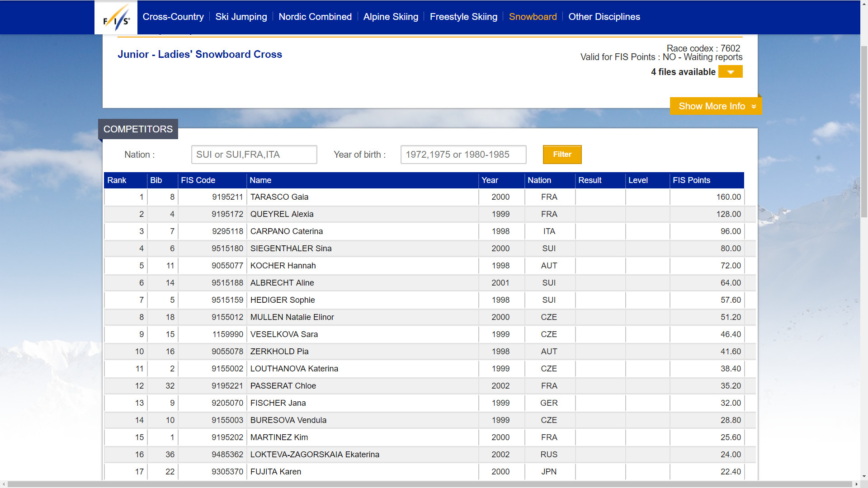Viewport: 868px width, 488px height.
Task: Sort by FIS Points column header
Action: [691, 180]
